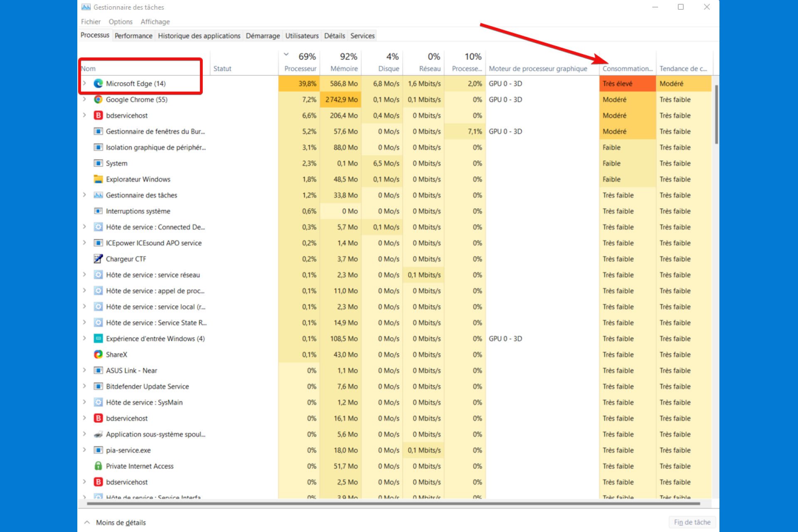Click the gear icon of Hôte de service : SysMain
Screen dimensions: 798x532
[98, 402]
